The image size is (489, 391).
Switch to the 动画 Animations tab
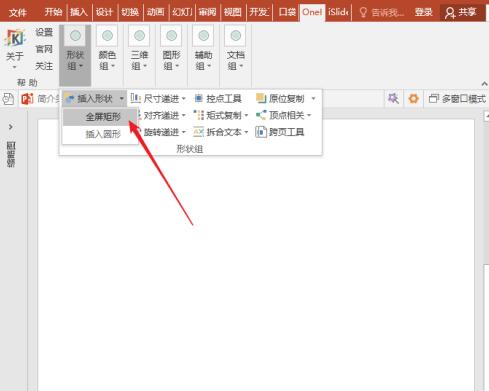coord(156,12)
